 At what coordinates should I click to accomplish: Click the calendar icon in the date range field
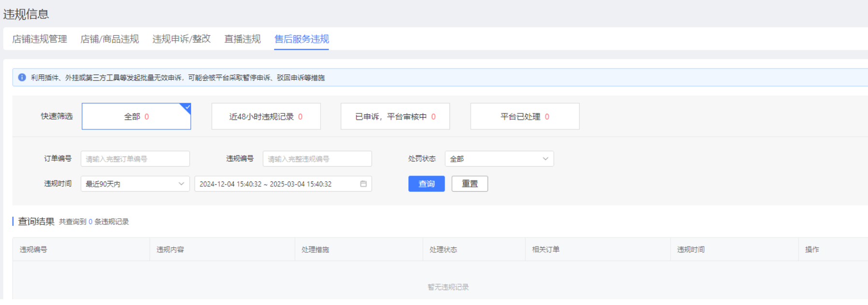[364, 184]
